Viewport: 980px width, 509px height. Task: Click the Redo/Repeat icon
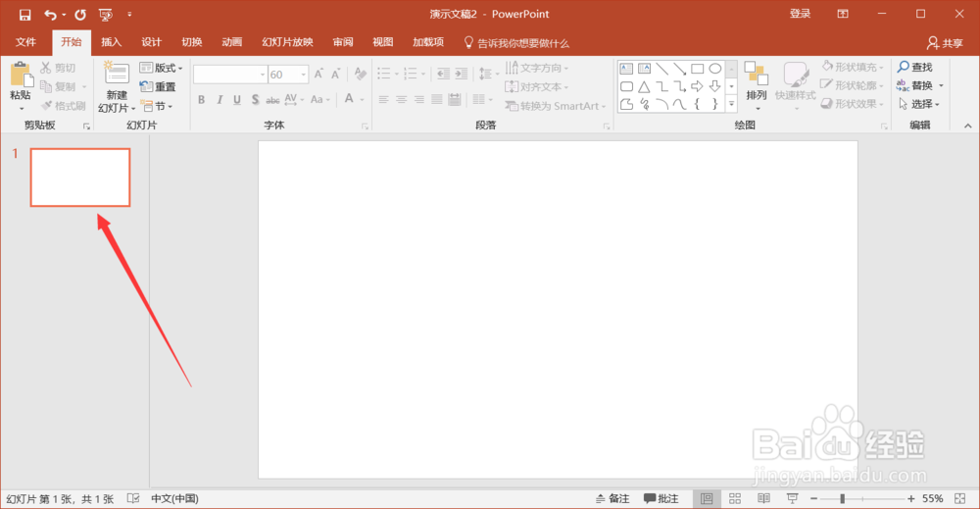click(80, 15)
